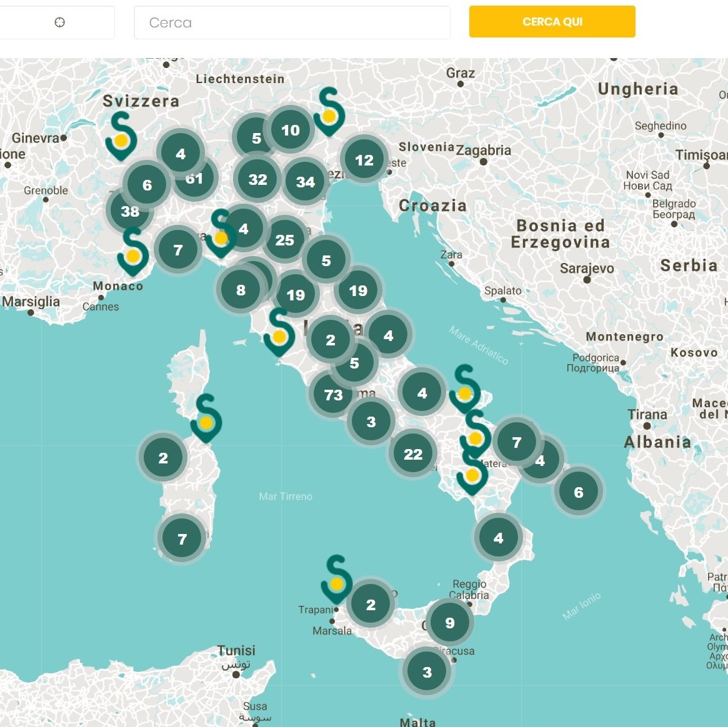The width and height of the screenshot is (728, 727).
Task: Click the 73 cluster marker near Roma
Action: (x=333, y=395)
